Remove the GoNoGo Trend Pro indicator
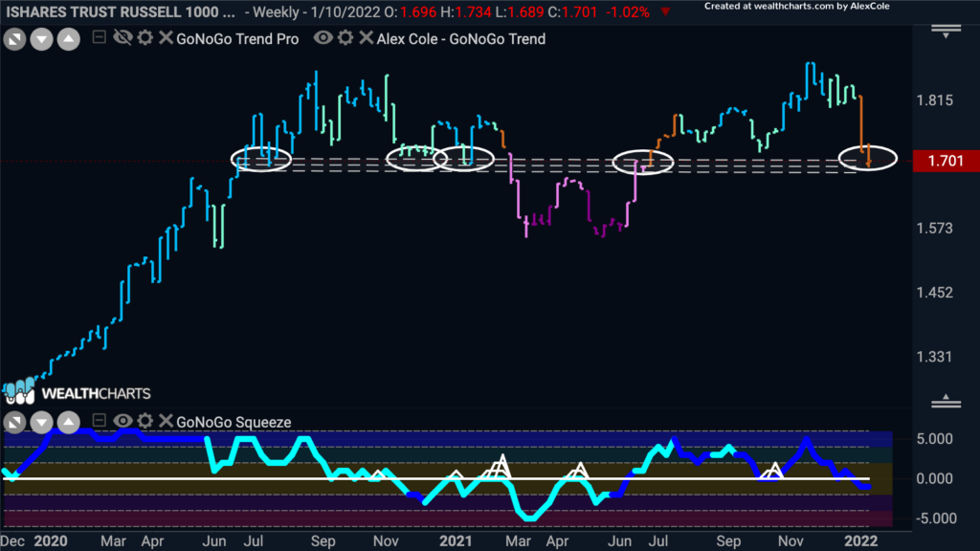Viewport: 980px width, 551px height. (x=166, y=38)
